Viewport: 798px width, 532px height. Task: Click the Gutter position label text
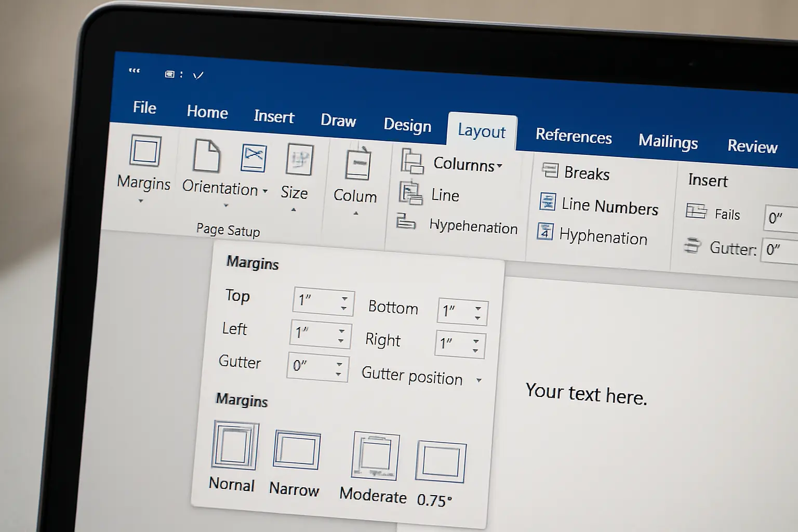click(x=412, y=376)
